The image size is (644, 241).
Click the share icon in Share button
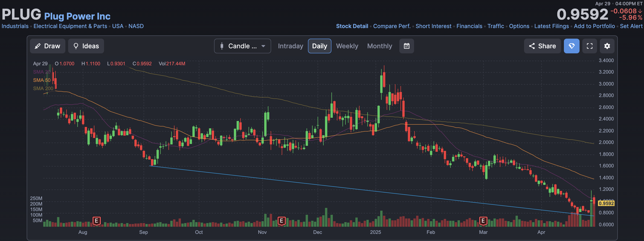coord(532,46)
